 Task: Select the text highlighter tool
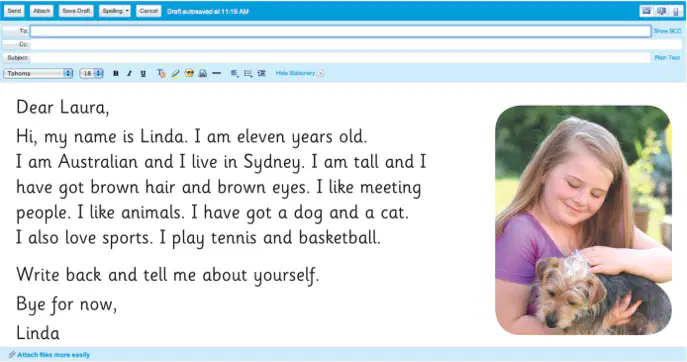point(175,74)
